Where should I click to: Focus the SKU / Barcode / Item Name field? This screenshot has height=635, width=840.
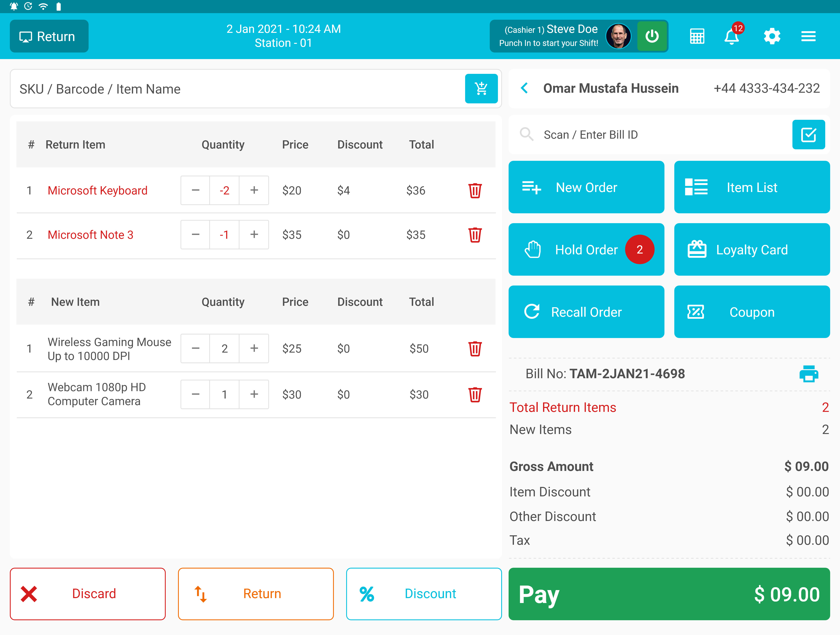point(235,89)
